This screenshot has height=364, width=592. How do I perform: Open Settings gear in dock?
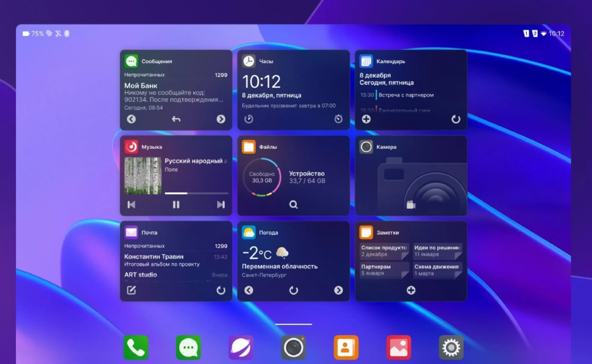point(451,347)
